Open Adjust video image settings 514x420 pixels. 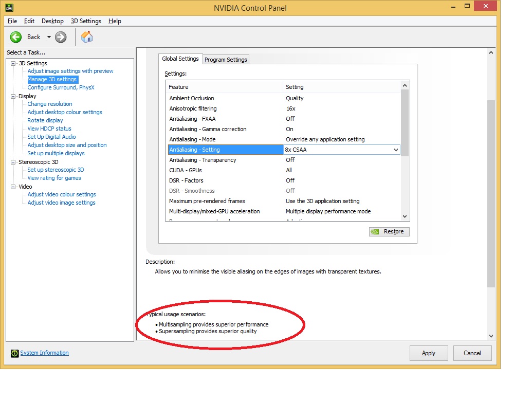click(62, 203)
